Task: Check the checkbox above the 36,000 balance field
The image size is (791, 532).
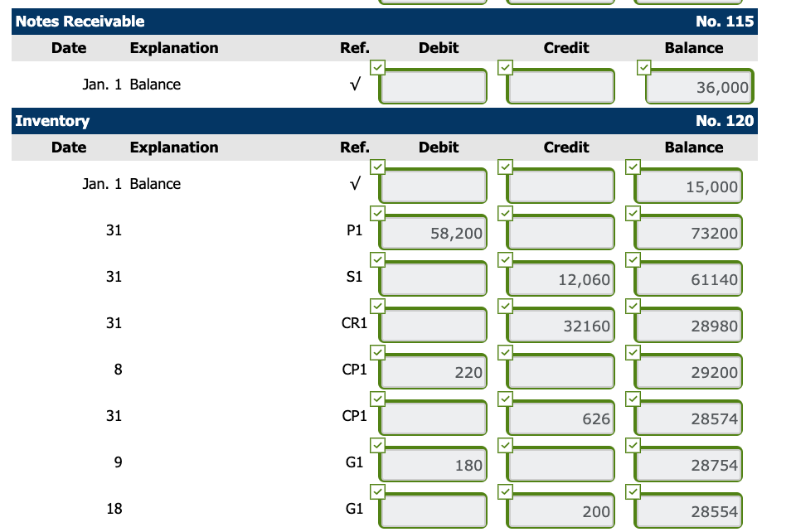Action: (x=645, y=69)
